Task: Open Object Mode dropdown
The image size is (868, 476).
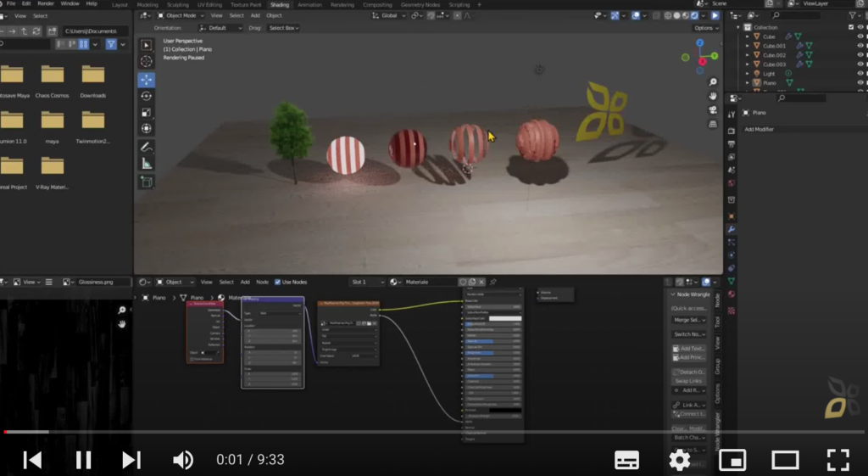Action: [181, 15]
